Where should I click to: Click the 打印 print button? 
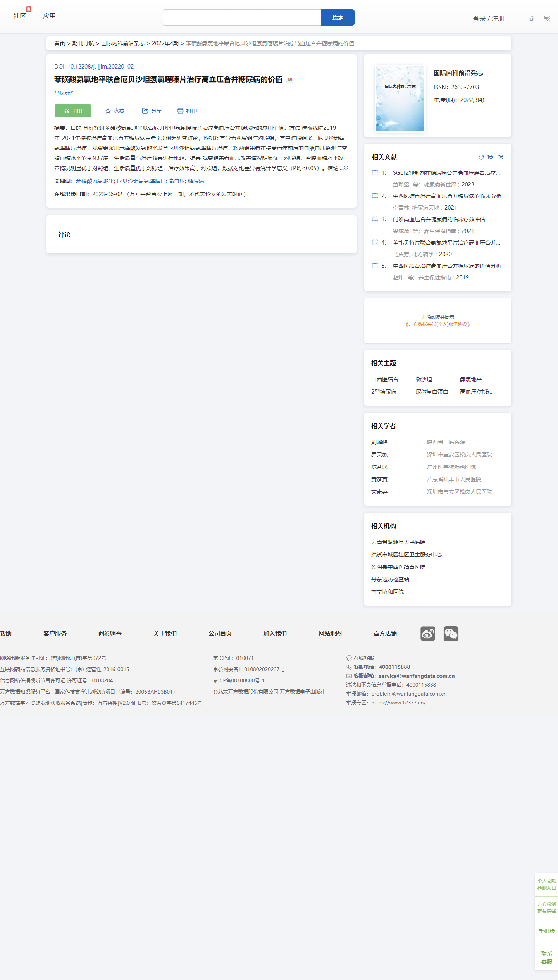(187, 111)
